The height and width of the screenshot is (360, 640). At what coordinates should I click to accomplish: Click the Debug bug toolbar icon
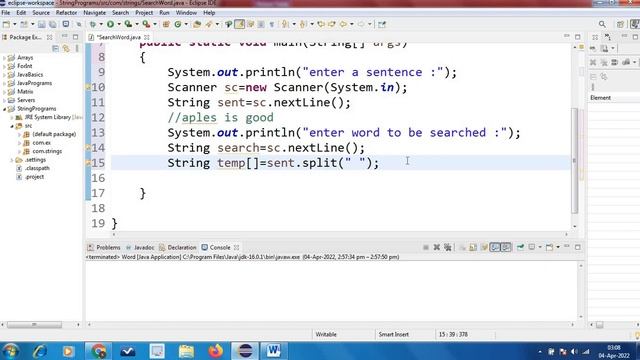pos(93,24)
